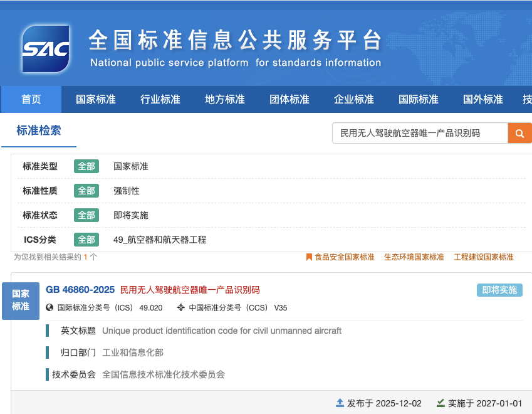Click the 即将实施 status badge
The image size is (532, 414).
[499, 290]
